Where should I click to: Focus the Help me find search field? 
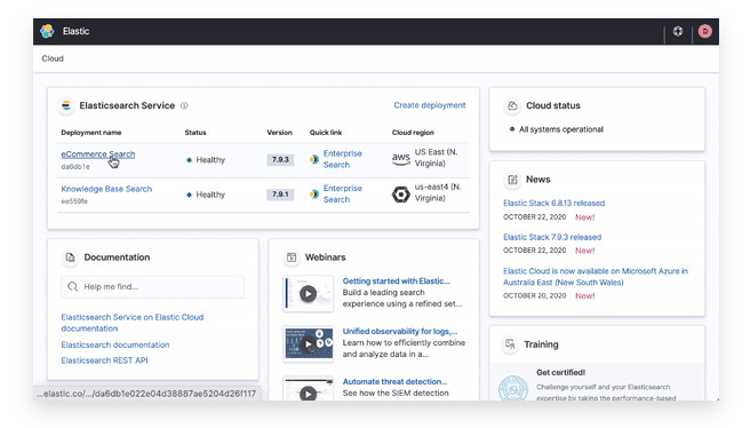(153, 286)
